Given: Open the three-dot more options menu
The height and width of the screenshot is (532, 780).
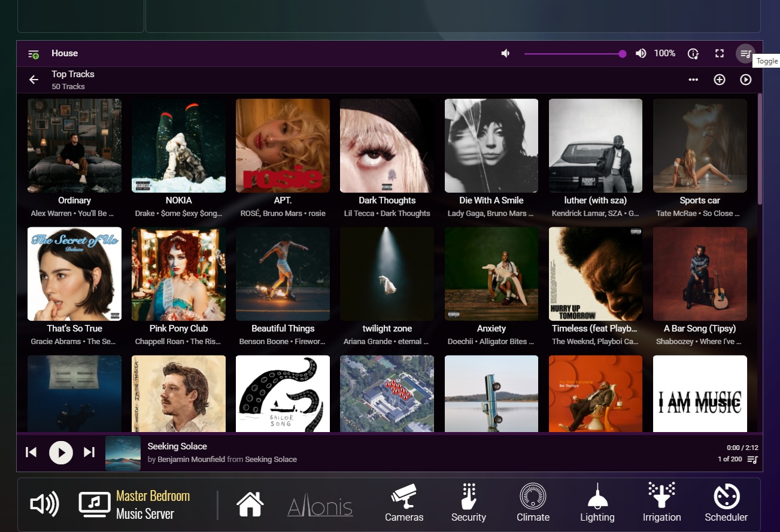Looking at the screenshot, I should tap(693, 80).
